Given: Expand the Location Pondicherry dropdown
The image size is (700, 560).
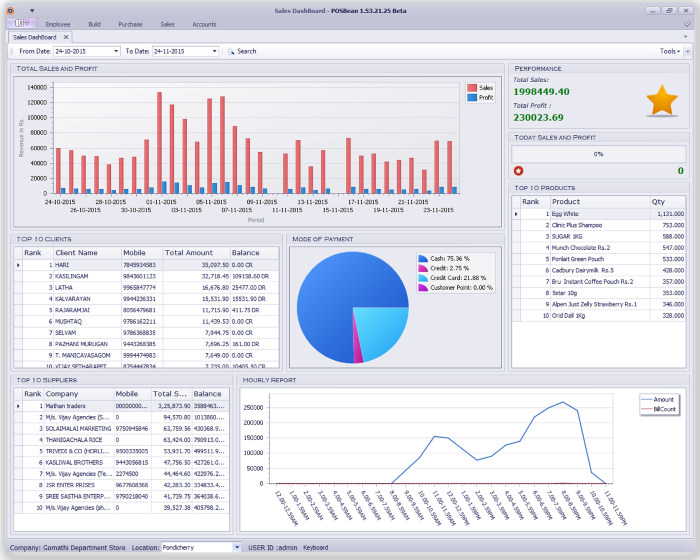Looking at the screenshot, I should tap(237, 547).
